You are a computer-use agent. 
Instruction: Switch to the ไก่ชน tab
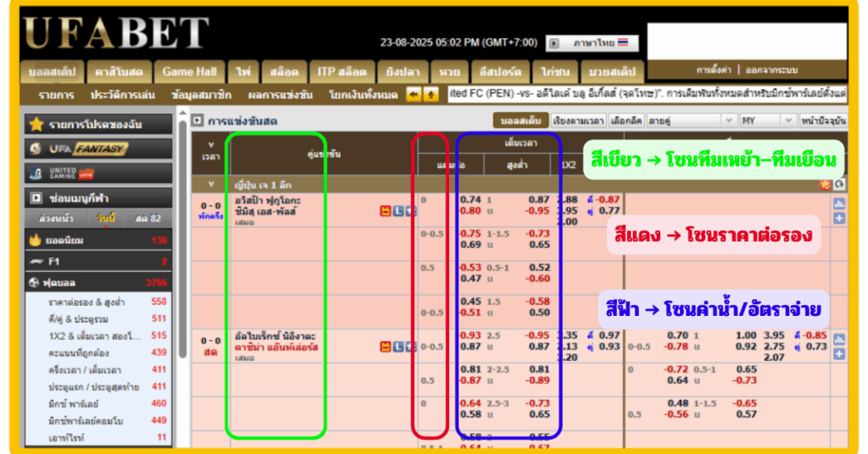pos(555,72)
